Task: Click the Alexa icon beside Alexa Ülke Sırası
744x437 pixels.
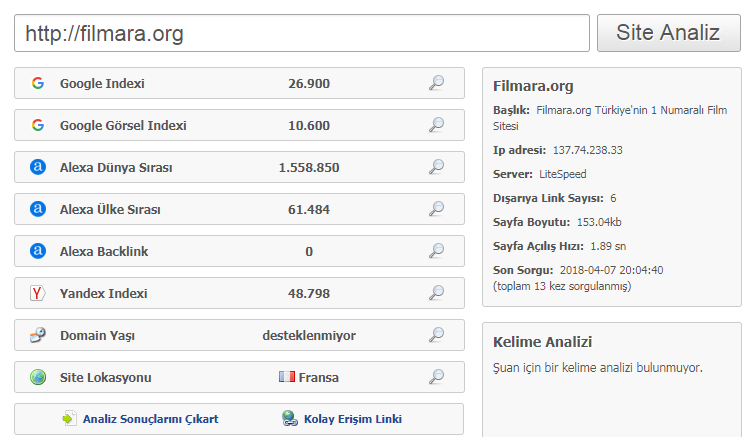Action: pyautogui.click(x=38, y=209)
